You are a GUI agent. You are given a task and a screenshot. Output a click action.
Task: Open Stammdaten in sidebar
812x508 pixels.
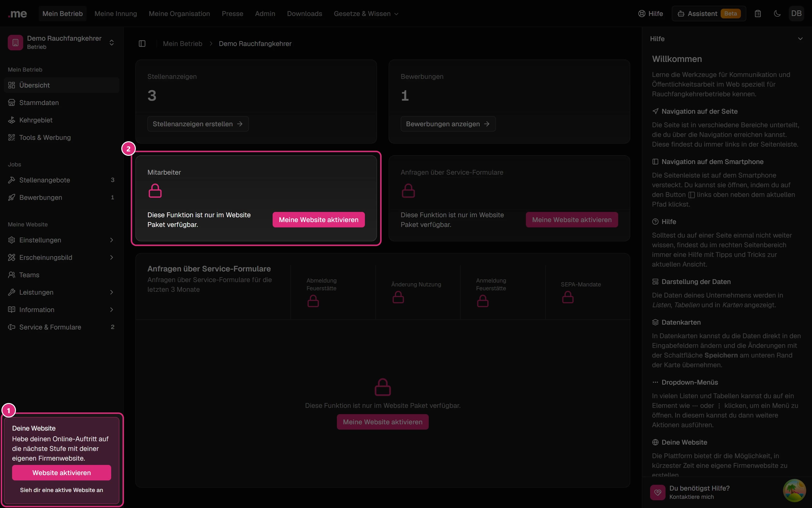click(62, 103)
